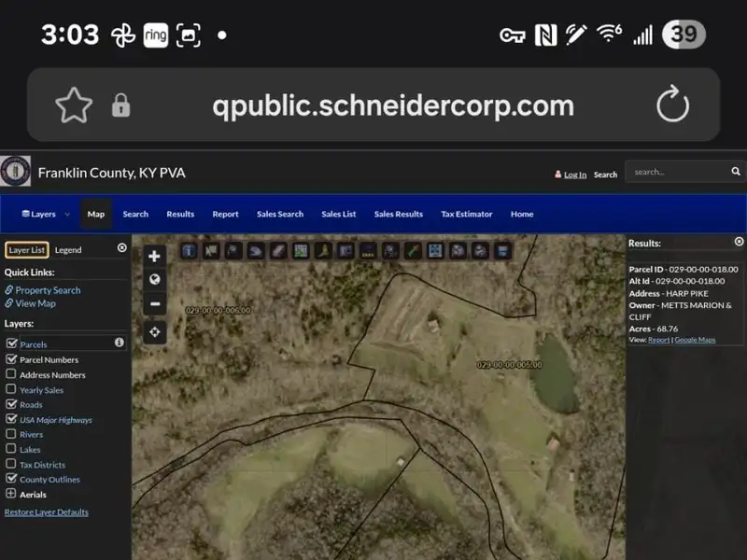This screenshot has width=747, height=560.
Task: Click the globe full-extent map button
Action: pyautogui.click(x=155, y=279)
